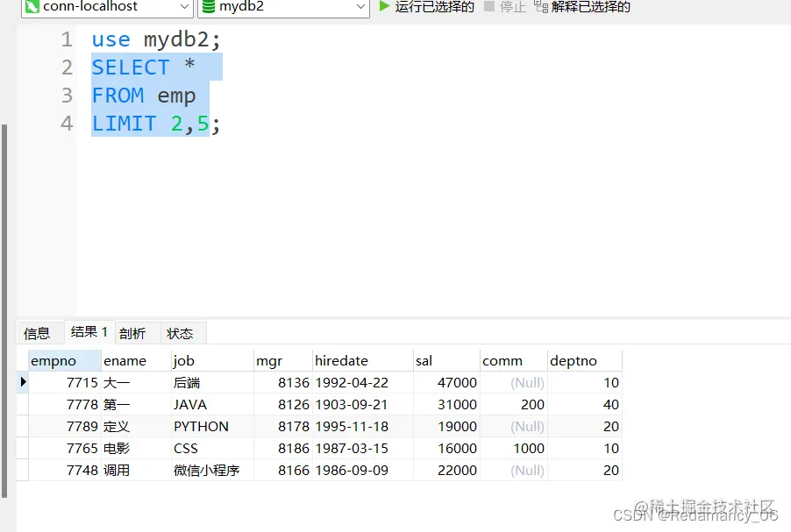This screenshot has width=791, height=532.
Task: Click the hiredate cell 1992-04-22
Action: click(363, 383)
